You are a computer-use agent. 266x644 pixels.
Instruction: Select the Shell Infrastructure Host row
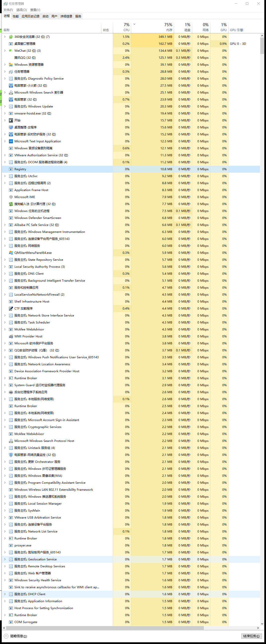pos(131,302)
